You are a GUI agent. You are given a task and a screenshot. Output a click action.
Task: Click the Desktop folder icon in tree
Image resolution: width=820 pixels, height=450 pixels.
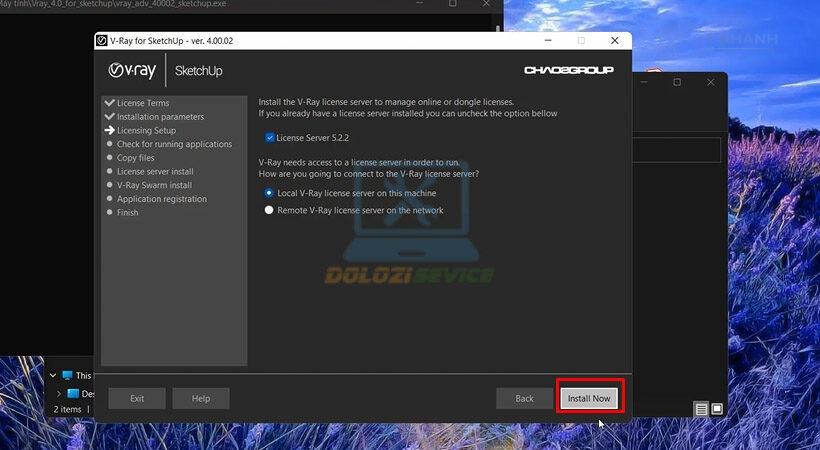pos(73,393)
